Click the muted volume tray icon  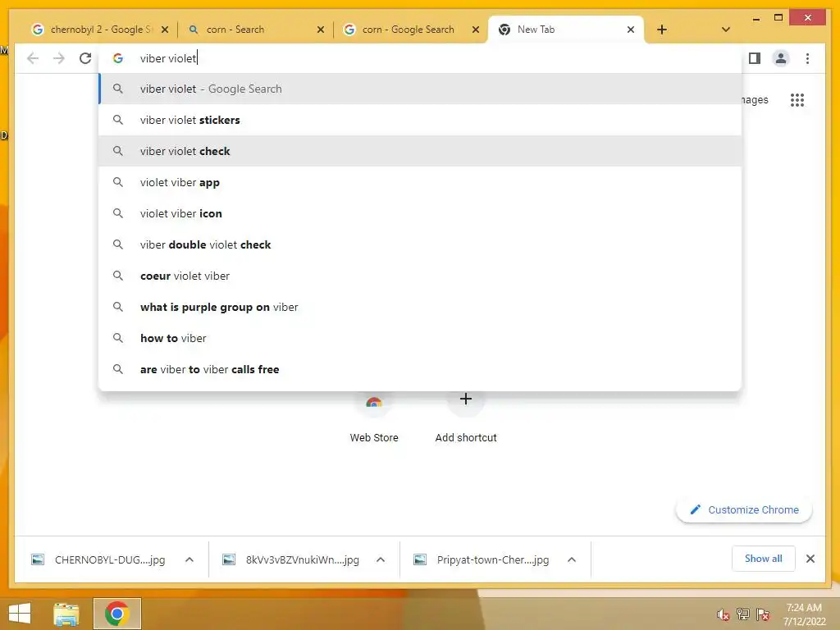click(x=723, y=614)
